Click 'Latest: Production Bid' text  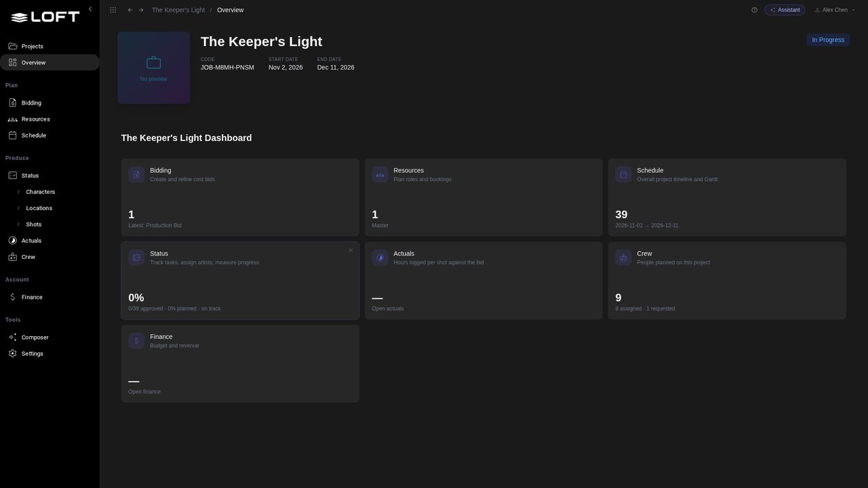tap(155, 226)
